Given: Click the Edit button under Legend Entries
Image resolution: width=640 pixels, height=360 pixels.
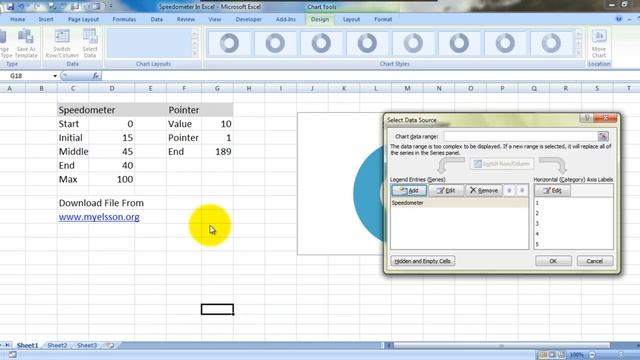Looking at the screenshot, I should [x=445, y=191].
